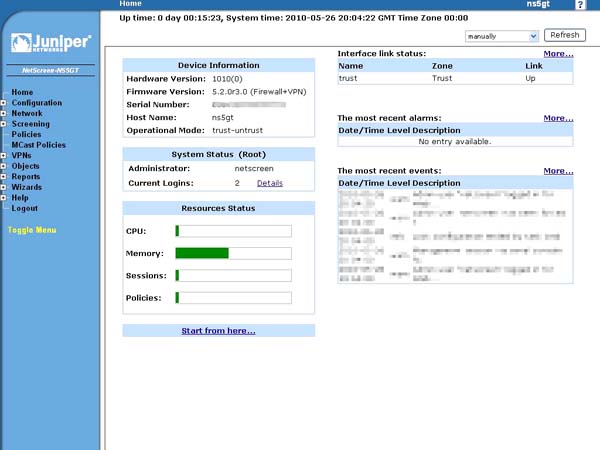Open the Policies page

(26, 135)
